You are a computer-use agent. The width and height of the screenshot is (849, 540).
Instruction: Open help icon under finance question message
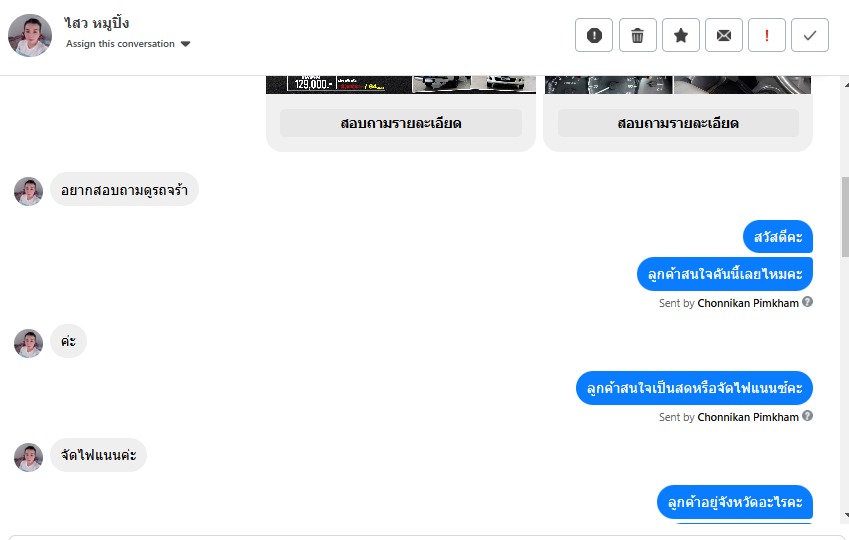pos(807,415)
